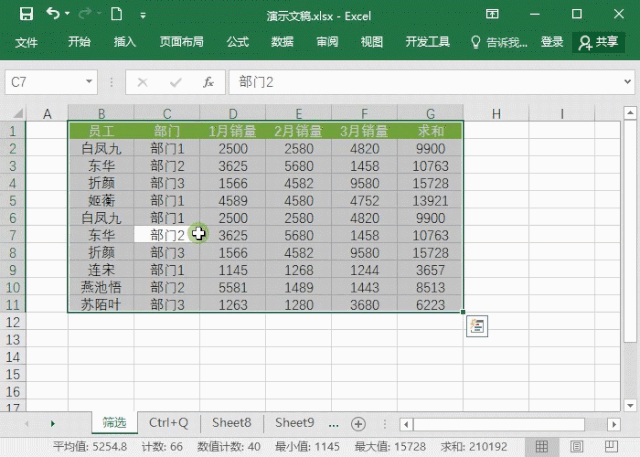Viewport: 640px width, 457px height.
Task: Select row 12 header
Action: coord(13,322)
